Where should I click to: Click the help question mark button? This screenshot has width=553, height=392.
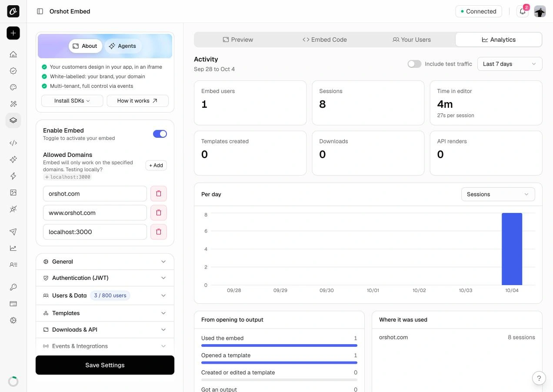tap(539, 378)
